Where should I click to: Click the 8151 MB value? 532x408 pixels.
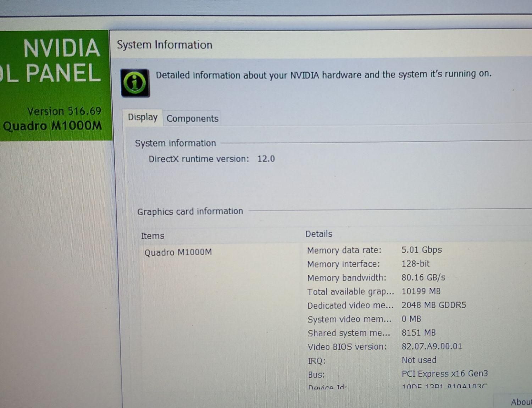tap(419, 333)
